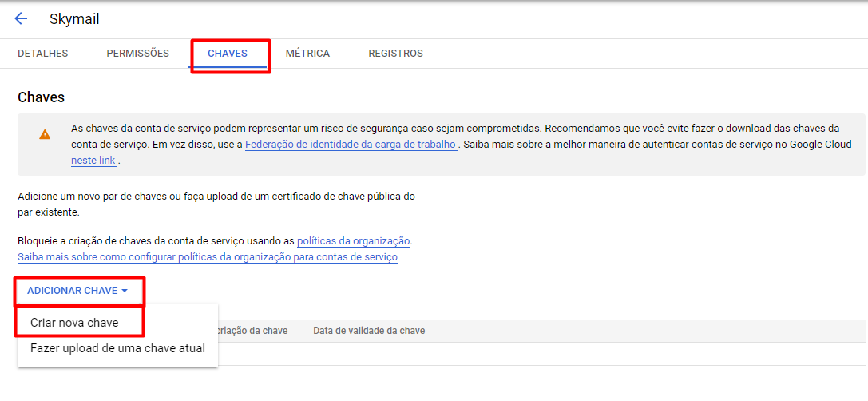The height and width of the screenshot is (401, 868).
Task: Click the orange warning triangle icon
Action: coord(45,134)
